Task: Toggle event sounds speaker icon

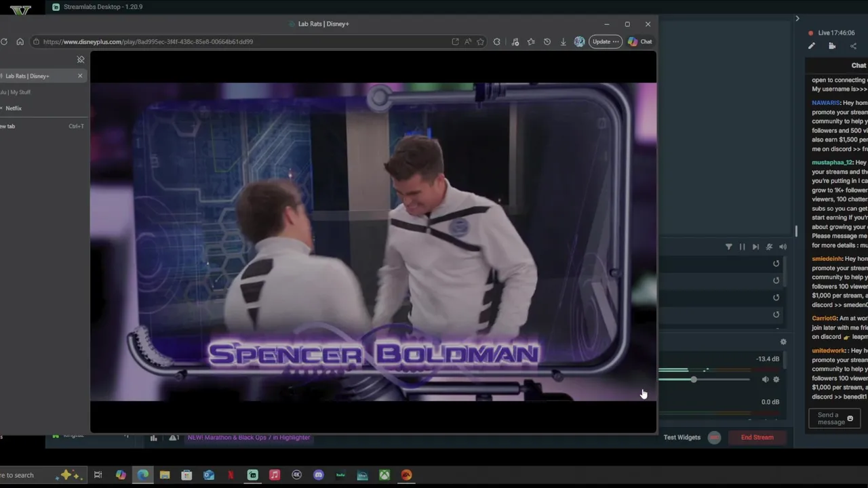Action: (783, 247)
